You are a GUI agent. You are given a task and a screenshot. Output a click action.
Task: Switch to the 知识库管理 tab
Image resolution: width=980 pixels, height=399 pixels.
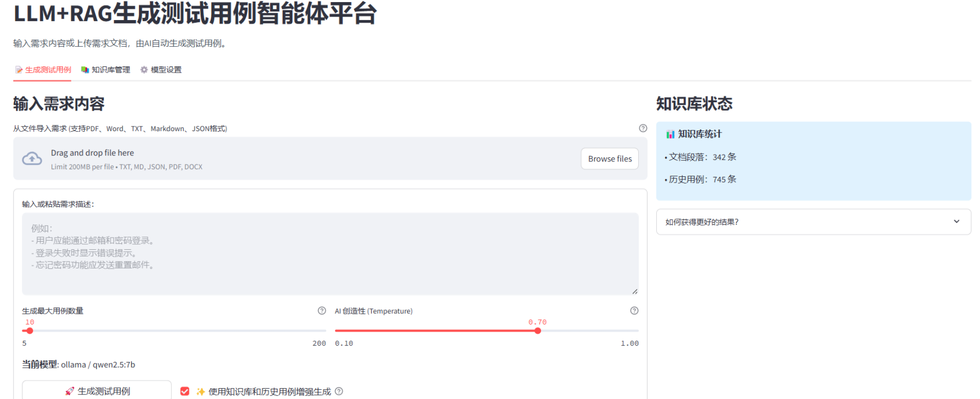[x=106, y=70]
